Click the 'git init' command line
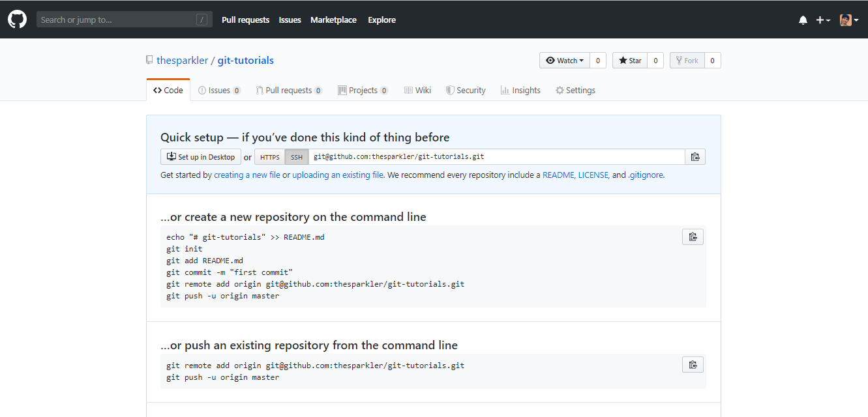Screen dimensions: 868x417 point(185,249)
